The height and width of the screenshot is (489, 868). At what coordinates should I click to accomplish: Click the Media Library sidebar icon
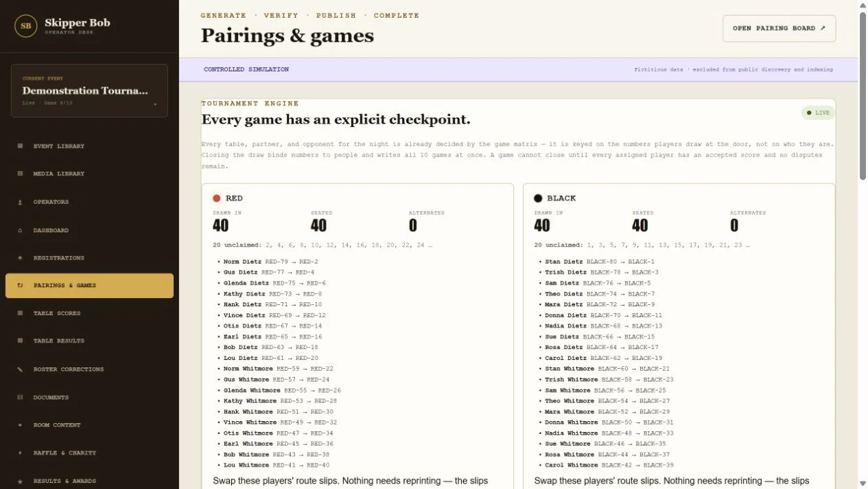click(20, 174)
